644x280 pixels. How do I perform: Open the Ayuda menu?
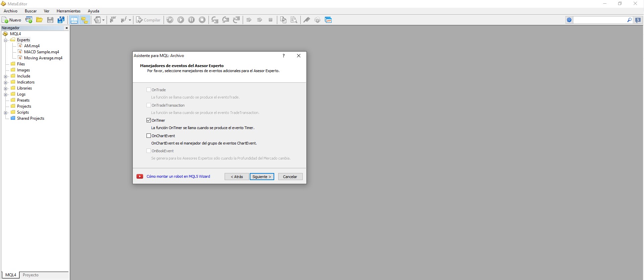pos(94,11)
